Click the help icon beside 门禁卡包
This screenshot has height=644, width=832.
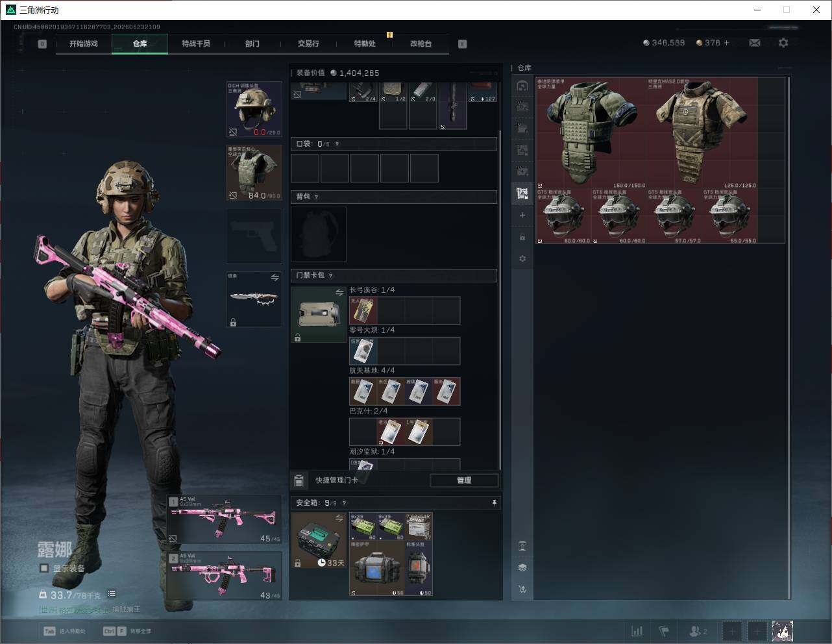pos(331,275)
